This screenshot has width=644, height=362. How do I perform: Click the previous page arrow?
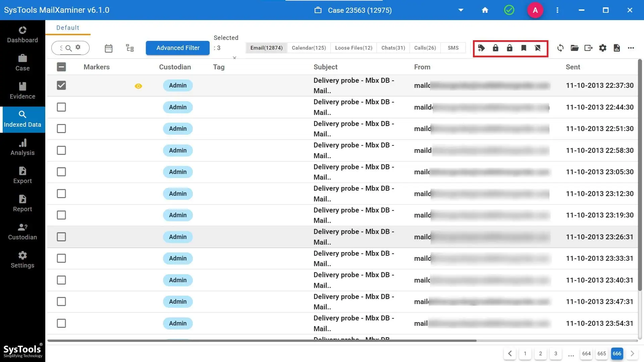[x=510, y=353]
